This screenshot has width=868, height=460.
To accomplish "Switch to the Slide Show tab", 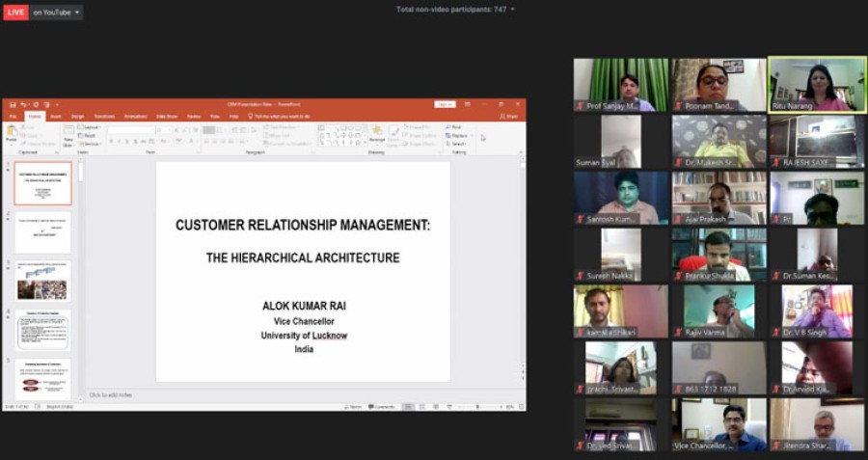I will point(166,116).
